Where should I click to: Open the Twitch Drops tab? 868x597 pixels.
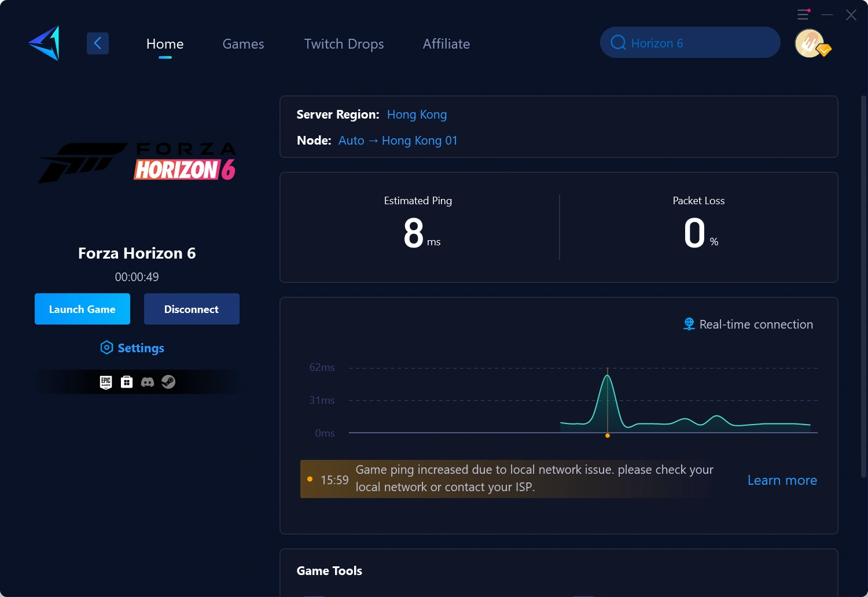344,44
